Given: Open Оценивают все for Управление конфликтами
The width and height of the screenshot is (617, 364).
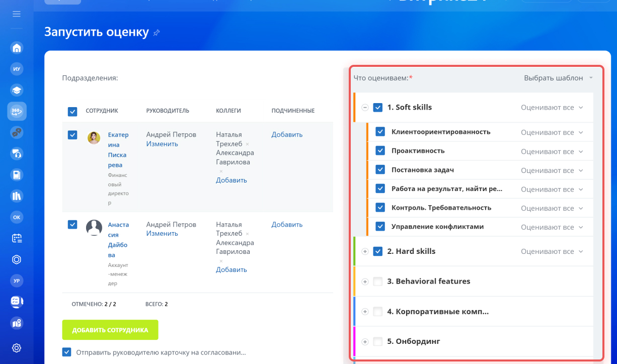Looking at the screenshot, I should 552,227.
